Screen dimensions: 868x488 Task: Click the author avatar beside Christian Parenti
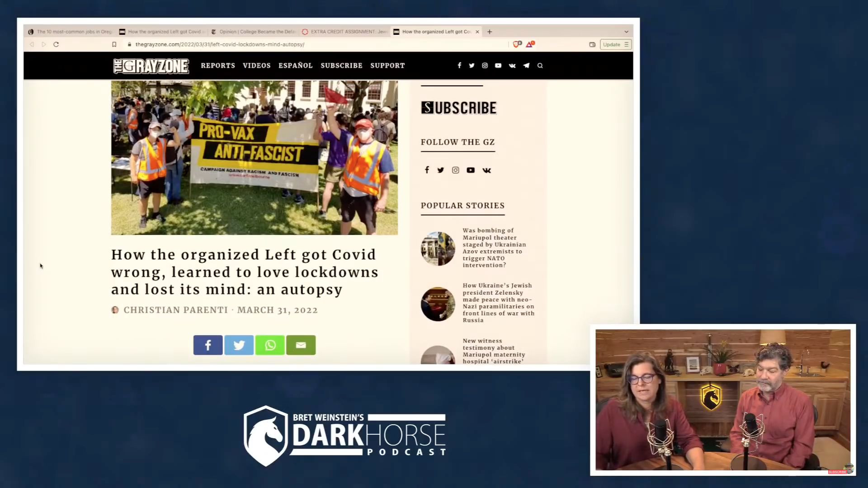coord(115,310)
